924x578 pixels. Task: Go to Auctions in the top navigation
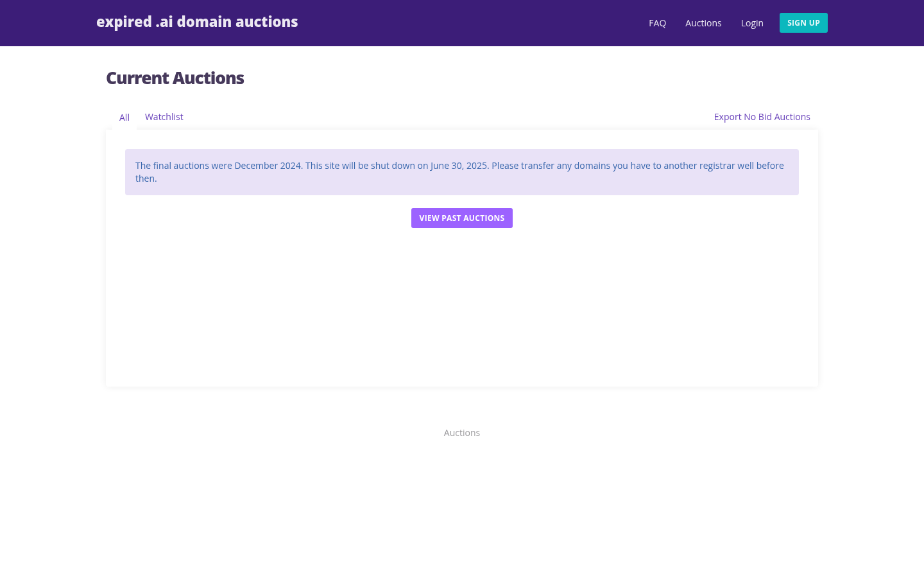click(x=703, y=23)
